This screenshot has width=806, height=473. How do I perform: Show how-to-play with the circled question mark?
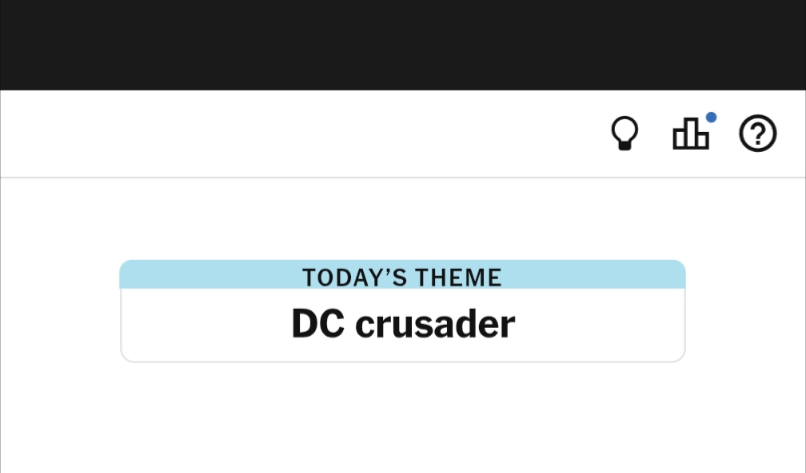point(758,134)
